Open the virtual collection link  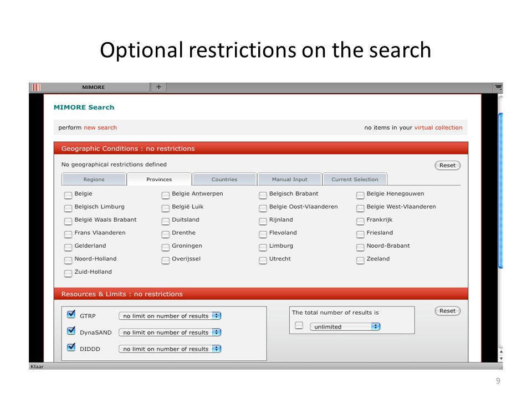click(x=438, y=127)
